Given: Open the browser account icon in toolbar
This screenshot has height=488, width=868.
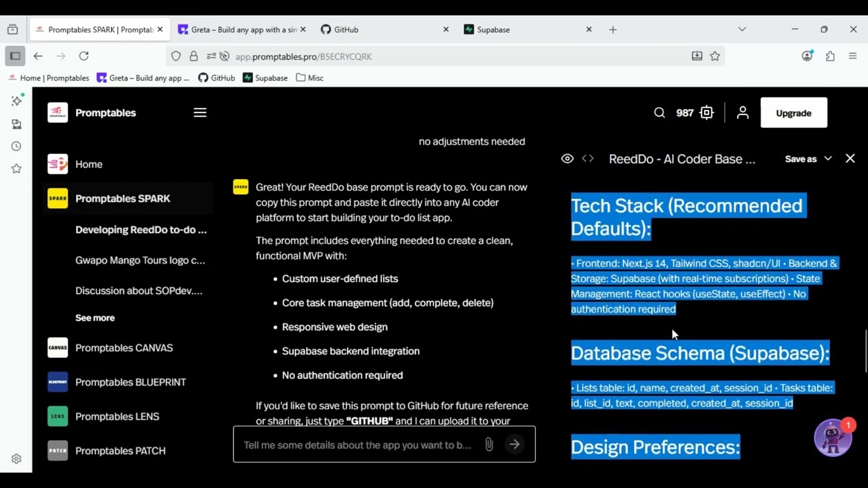Looking at the screenshot, I should point(807,56).
